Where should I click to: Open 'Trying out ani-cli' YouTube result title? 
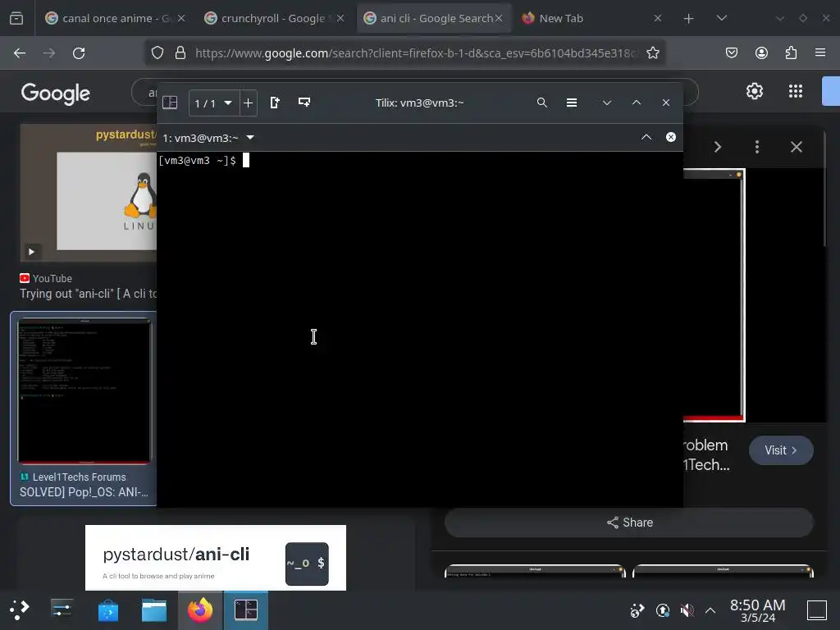click(89, 294)
